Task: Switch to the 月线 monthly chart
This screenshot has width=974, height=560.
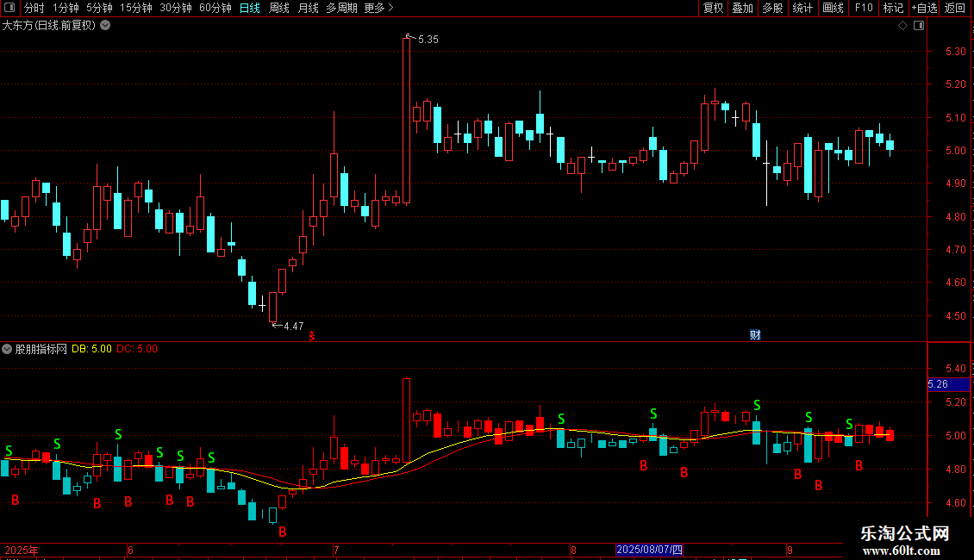Action: pyautogui.click(x=308, y=8)
